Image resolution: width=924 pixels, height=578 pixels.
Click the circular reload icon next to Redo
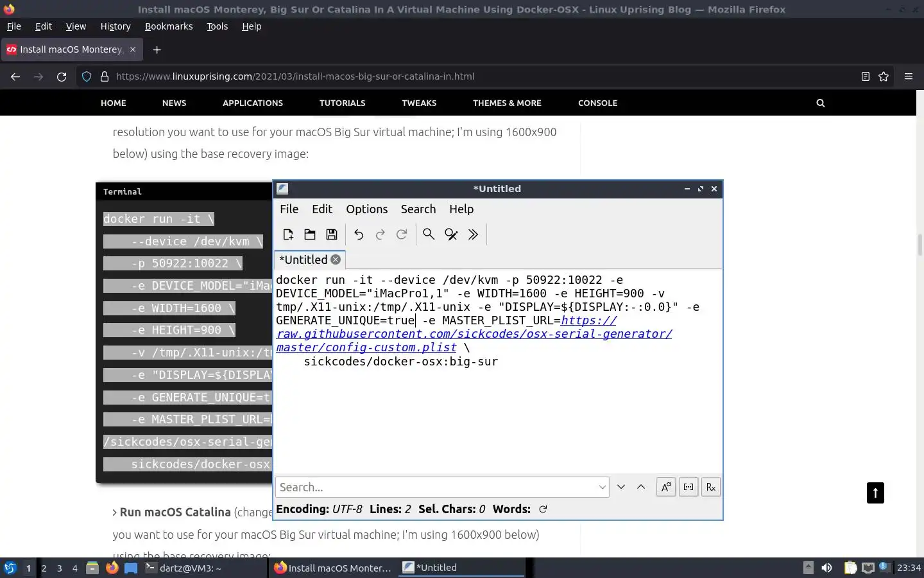402,234
